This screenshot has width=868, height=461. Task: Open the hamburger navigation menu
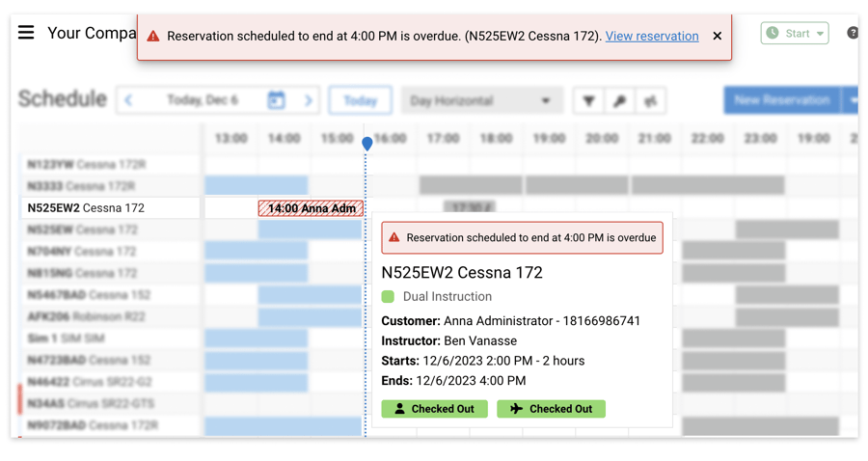coord(26,33)
